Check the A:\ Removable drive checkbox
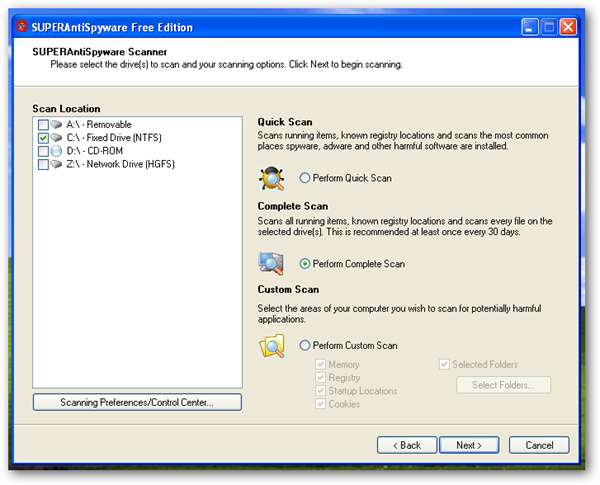Image resolution: width=600 pixels, height=485 pixels. point(43,125)
